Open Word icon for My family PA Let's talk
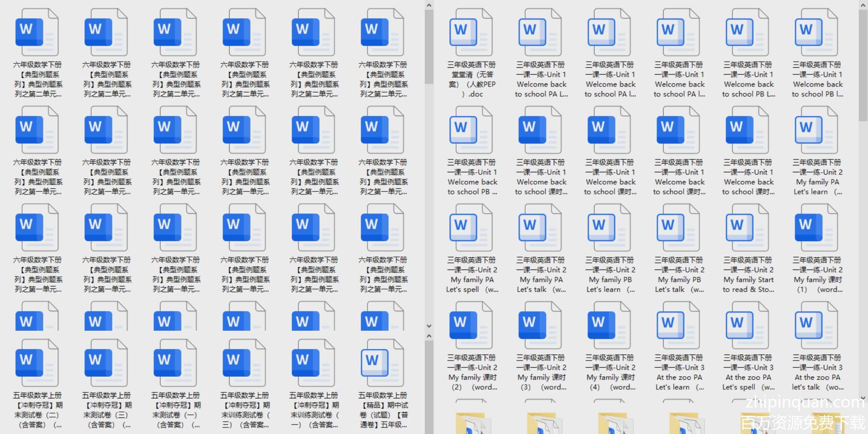868x434 pixels. click(539, 227)
